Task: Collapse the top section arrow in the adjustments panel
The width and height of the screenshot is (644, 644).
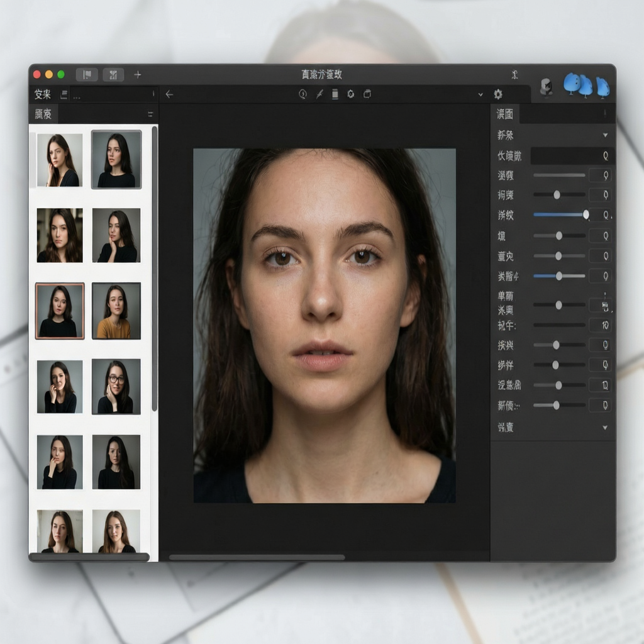Action: tap(605, 135)
